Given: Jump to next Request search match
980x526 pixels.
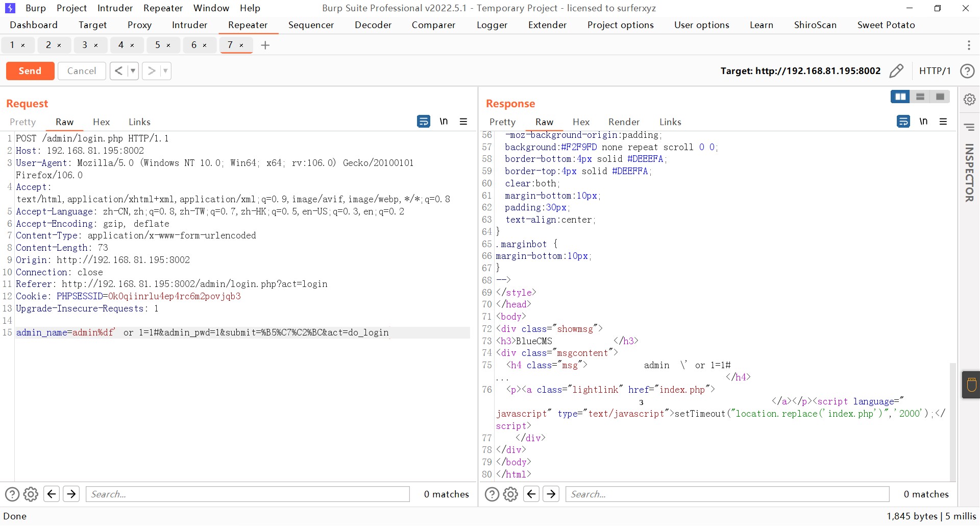Looking at the screenshot, I should pos(71,494).
